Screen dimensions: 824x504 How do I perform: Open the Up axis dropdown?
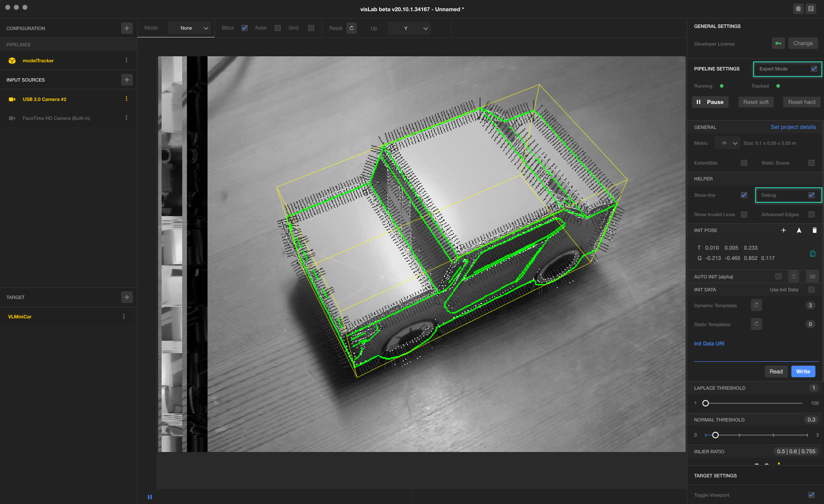pyautogui.click(x=409, y=28)
